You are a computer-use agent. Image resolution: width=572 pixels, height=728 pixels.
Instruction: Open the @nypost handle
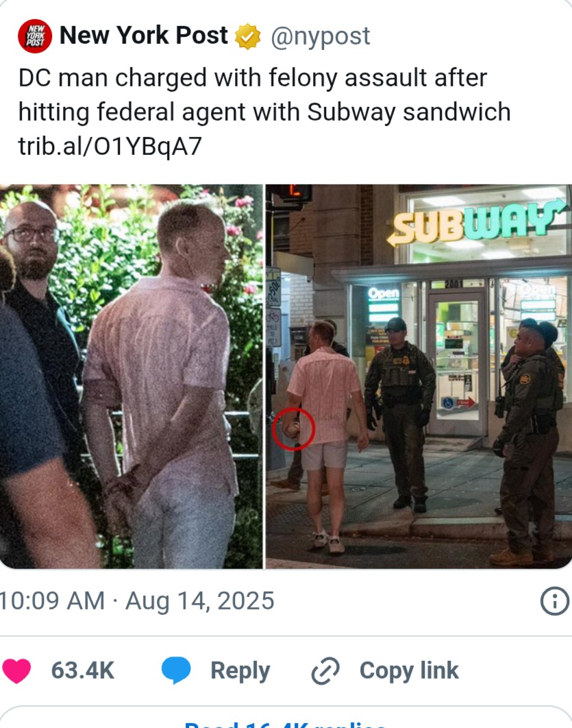pos(321,36)
